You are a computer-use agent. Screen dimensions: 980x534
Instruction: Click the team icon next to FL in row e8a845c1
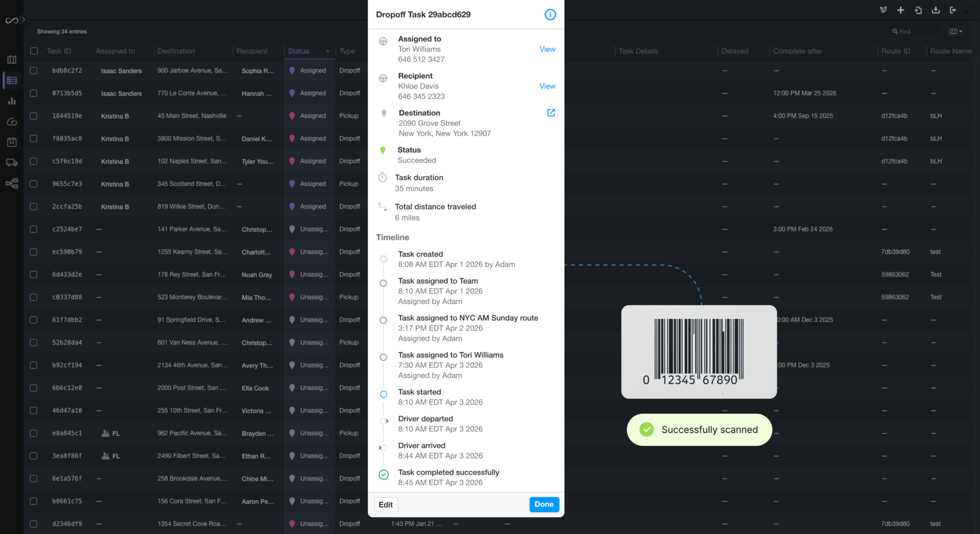click(106, 433)
